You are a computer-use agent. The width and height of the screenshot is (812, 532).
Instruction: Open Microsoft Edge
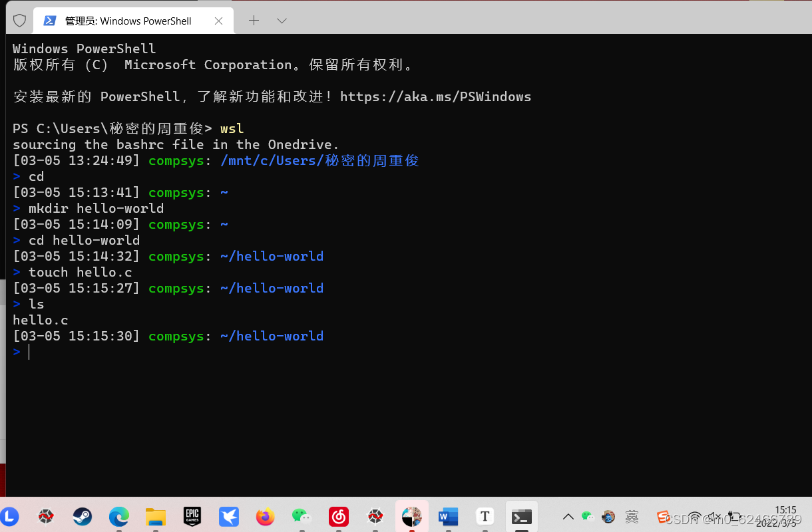118,516
